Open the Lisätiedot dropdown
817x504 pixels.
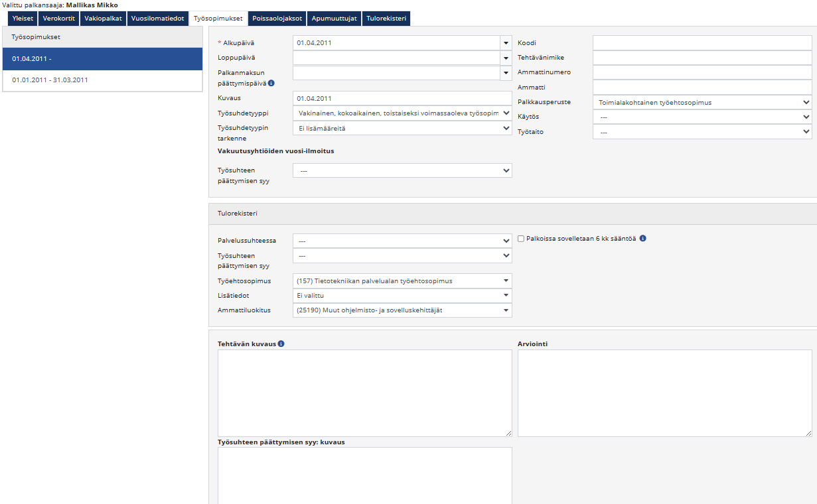pyautogui.click(x=402, y=296)
